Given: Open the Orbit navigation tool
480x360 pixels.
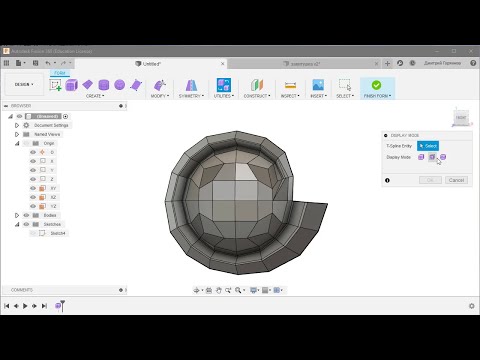Looking at the screenshot, I should 196,290.
